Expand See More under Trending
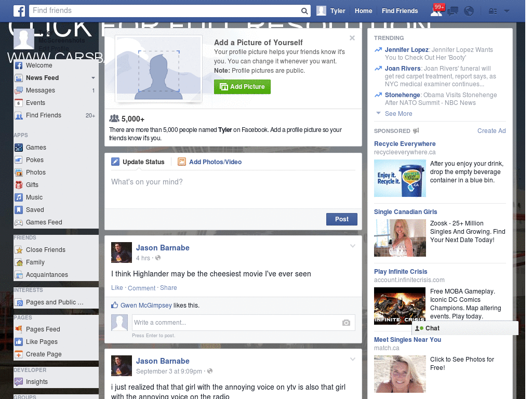The width and height of the screenshot is (532, 399). (x=398, y=114)
